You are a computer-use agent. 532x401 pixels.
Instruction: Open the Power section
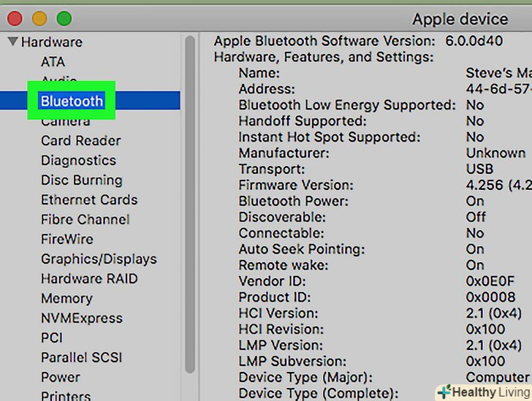coord(61,377)
